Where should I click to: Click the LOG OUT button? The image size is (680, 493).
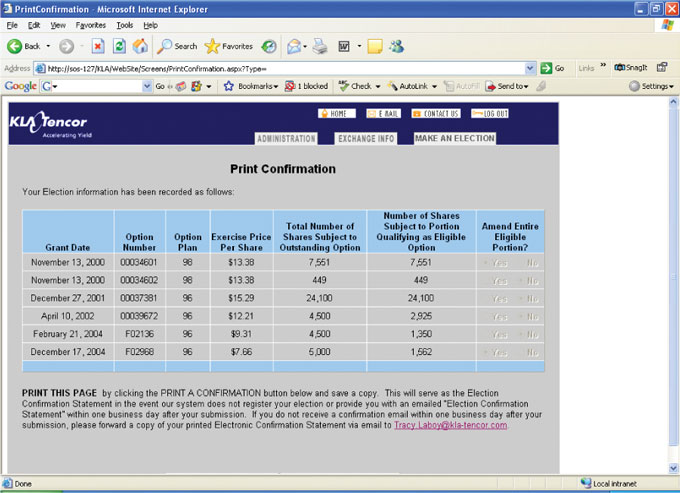tap(490, 114)
